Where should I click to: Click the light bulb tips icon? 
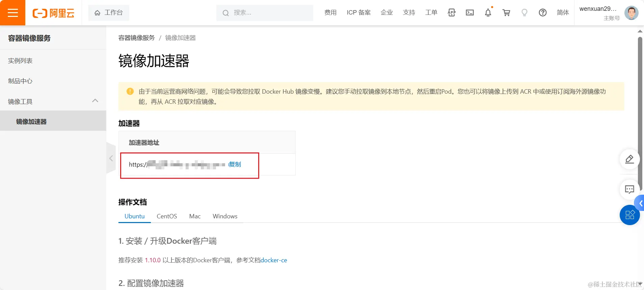(525, 13)
